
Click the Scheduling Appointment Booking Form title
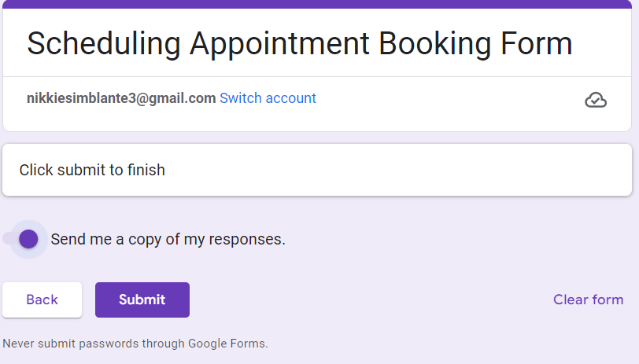pyautogui.click(x=299, y=43)
